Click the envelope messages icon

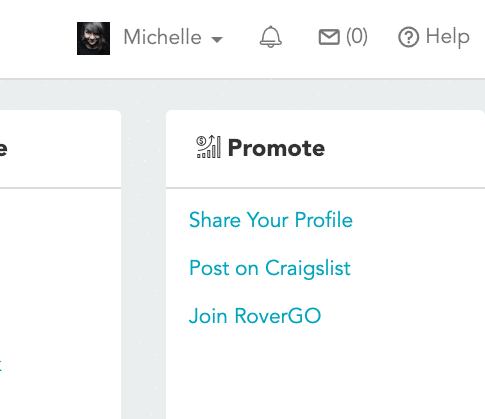pos(329,37)
